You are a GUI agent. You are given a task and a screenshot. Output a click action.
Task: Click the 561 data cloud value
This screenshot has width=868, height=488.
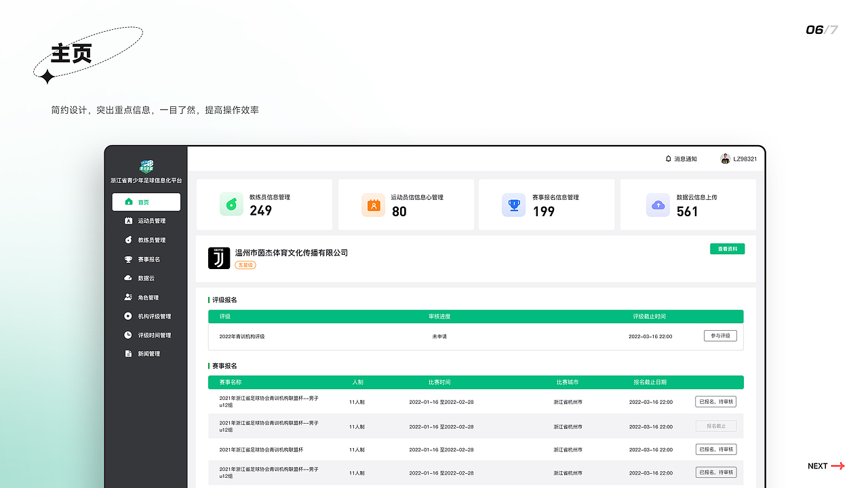click(687, 211)
